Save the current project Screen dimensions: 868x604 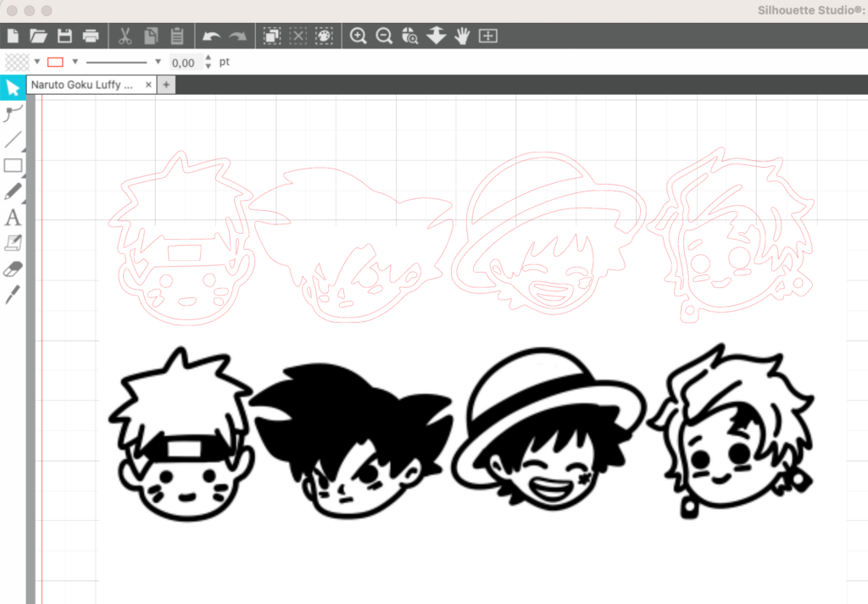[x=64, y=36]
